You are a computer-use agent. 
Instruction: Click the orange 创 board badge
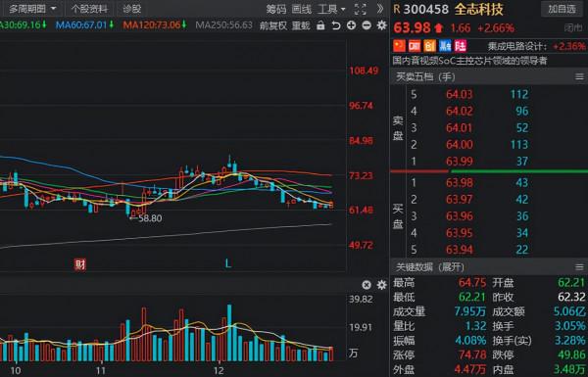(x=430, y=46)
